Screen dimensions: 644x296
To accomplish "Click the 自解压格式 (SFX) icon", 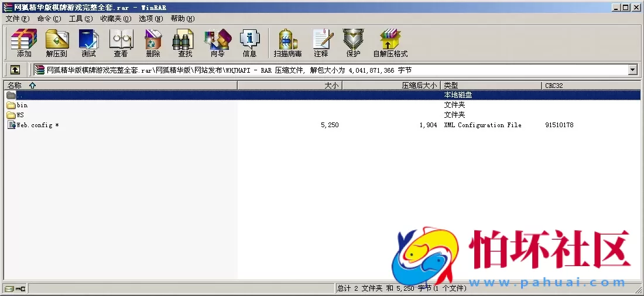I will click(390, 43).
